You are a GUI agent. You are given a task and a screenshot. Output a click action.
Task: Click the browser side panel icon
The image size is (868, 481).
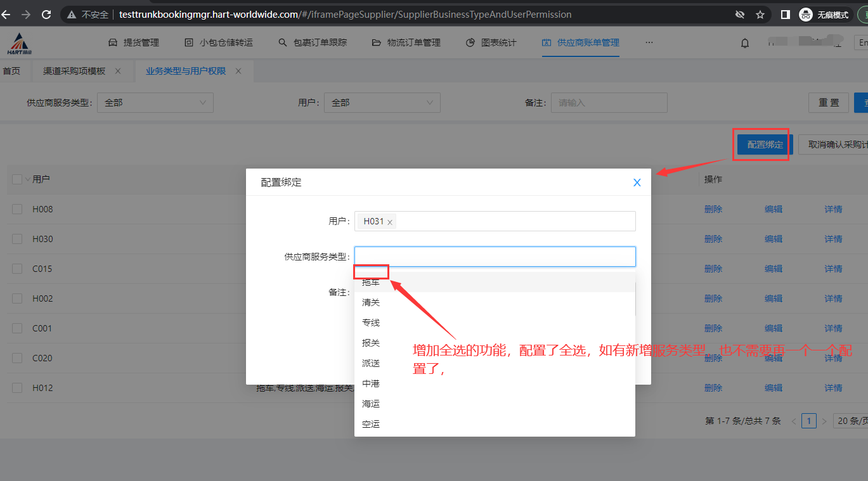[785, 15]
